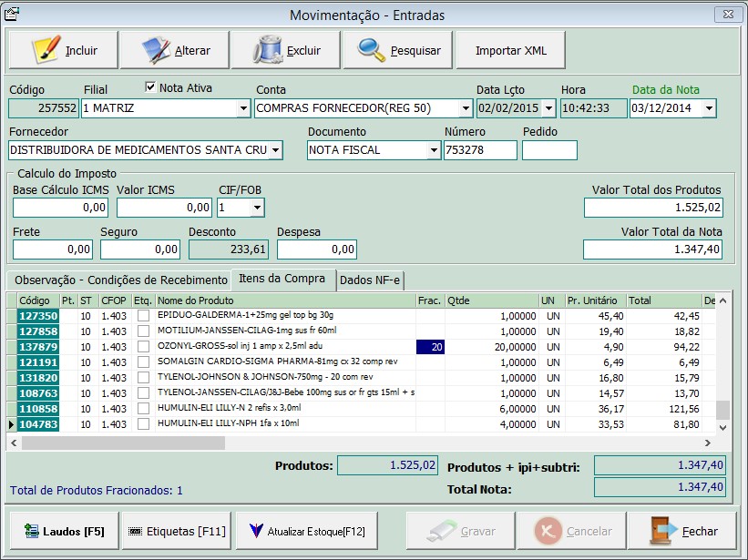Screen dimensions: 748x560
Task: Click the Nome do Produto column header
Action: pyautogui.click(x=285, y=300)
